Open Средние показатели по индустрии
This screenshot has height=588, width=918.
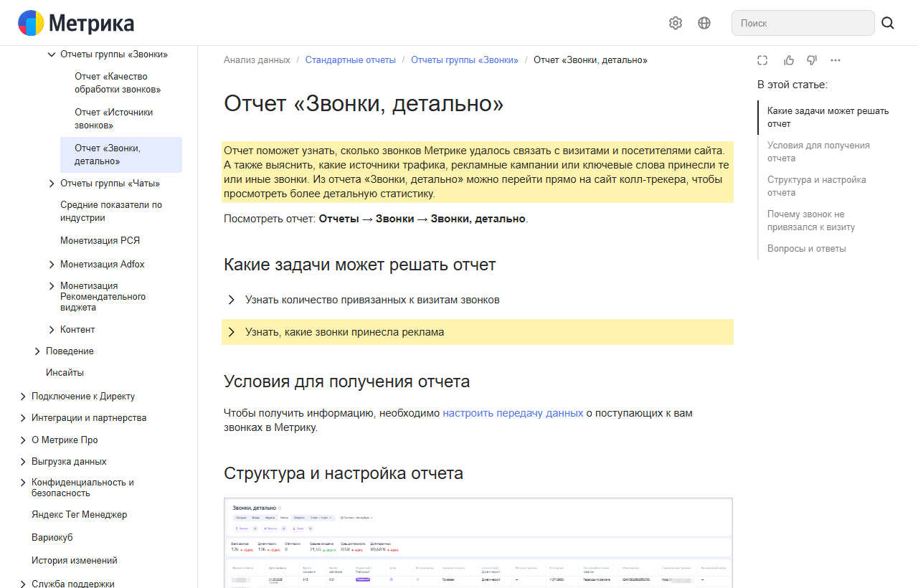point(111,212)
